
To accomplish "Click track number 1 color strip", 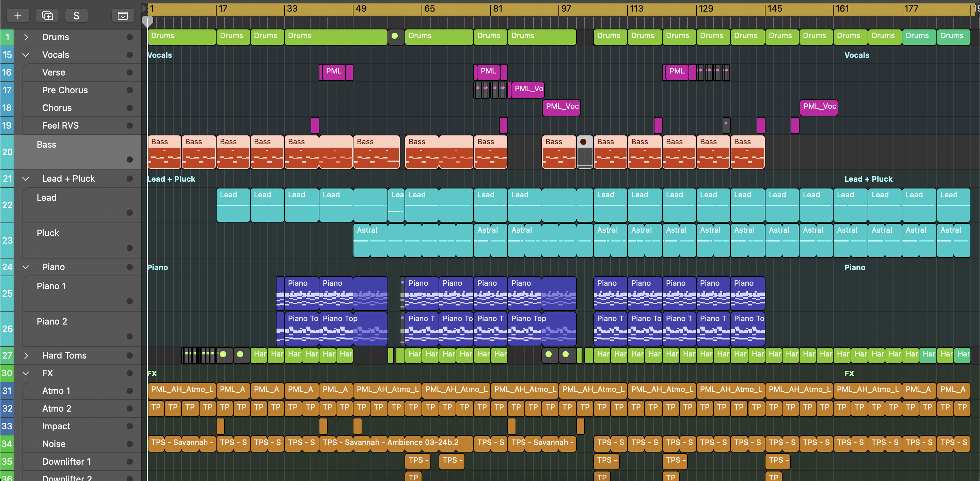I will coord(7,37).
